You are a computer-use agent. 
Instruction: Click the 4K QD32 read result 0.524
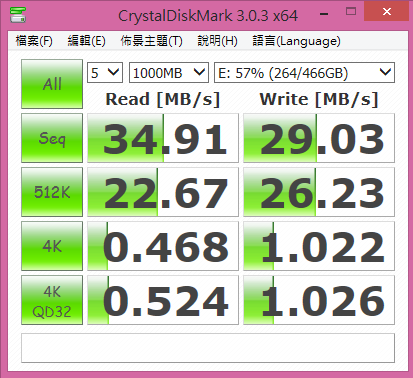(163, 300)
